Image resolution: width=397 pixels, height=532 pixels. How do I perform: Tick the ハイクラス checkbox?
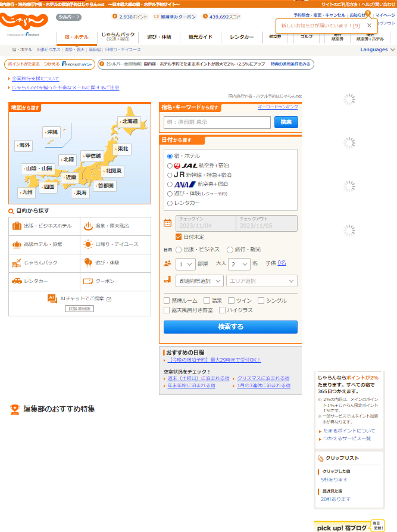pyautogui.click(x=222, y=310)
